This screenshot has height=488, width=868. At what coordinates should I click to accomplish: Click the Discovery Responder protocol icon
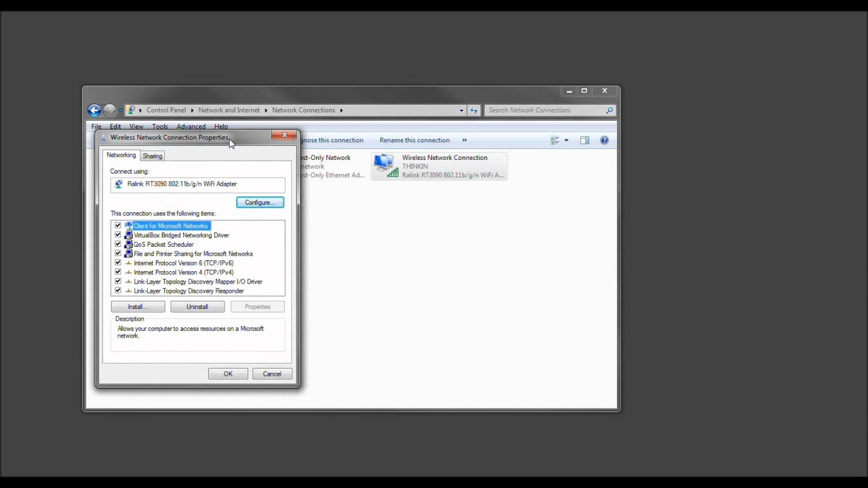pos(128,291)
